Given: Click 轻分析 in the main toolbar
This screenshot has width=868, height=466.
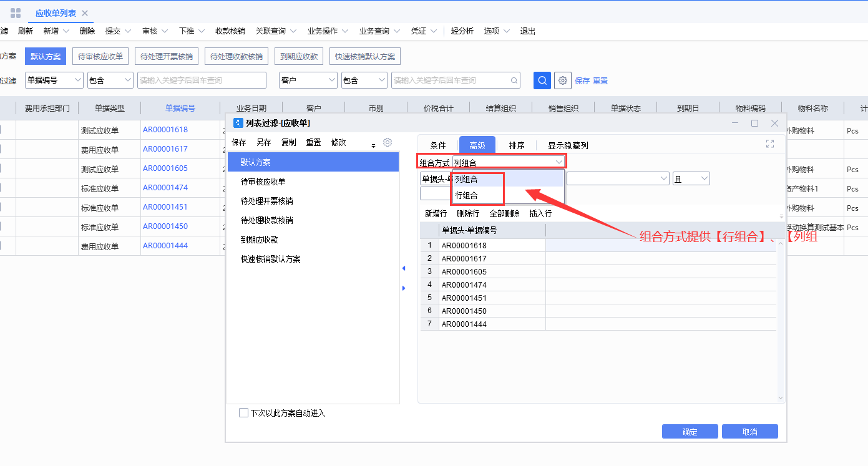Looking at the screenshot, I should tap(462, 31).
